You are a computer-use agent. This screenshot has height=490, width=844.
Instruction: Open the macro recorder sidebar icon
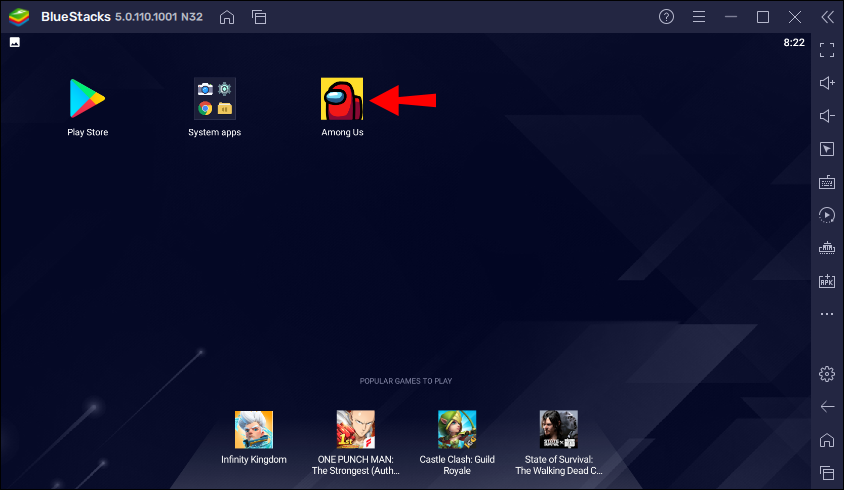(x=827, y=215)
